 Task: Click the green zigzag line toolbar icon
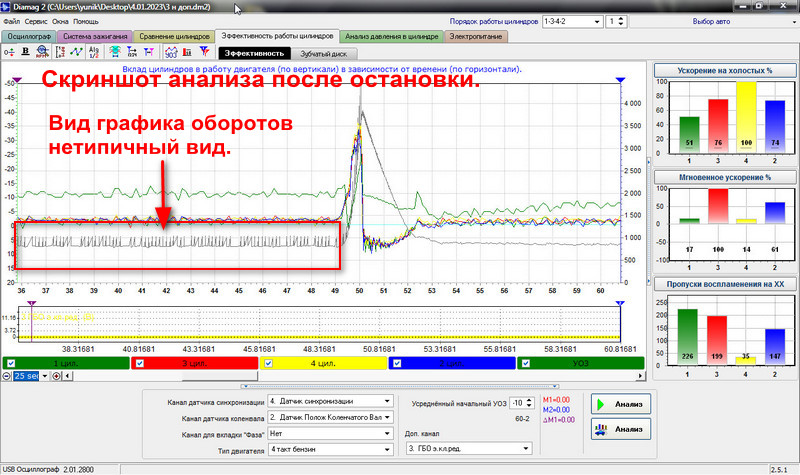77,52
